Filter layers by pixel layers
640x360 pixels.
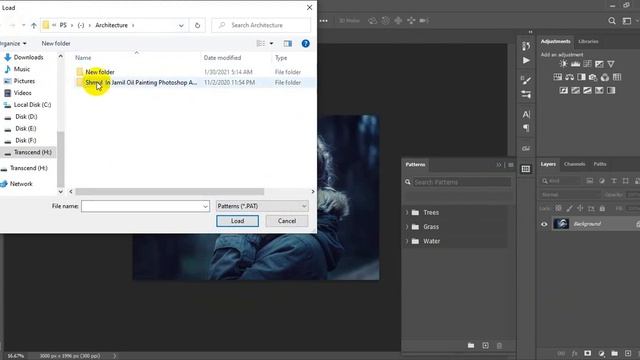pyautogui.click(x=590, y=181)
